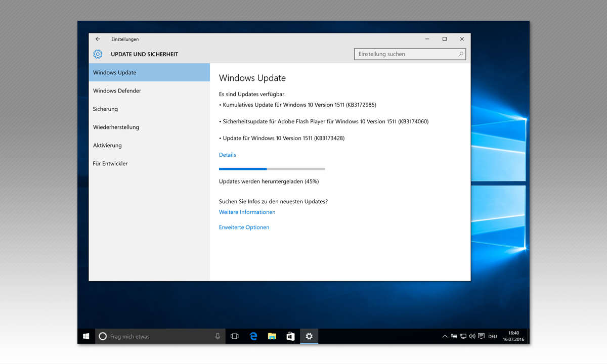
Task: Click the volume speaker icon in the tray
Action: [x=472, y=336]
